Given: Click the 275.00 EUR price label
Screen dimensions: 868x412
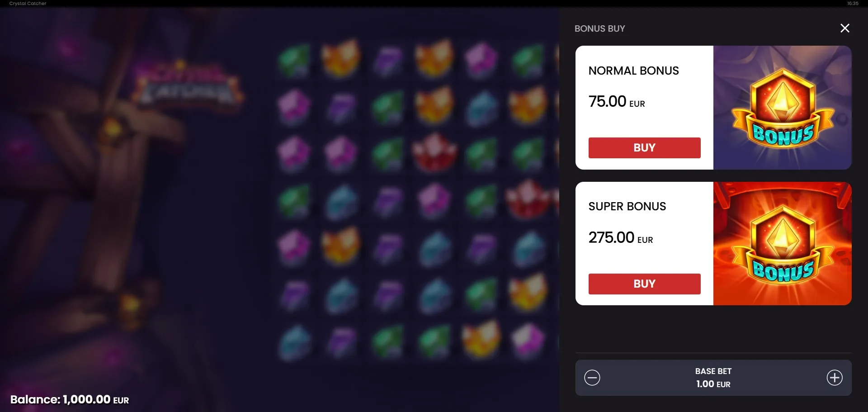Looking at the screenshot, I should click(x=621, y=237).
